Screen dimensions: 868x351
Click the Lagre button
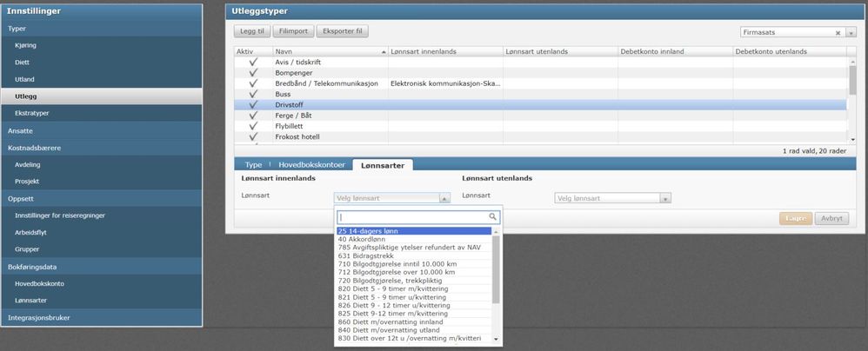click(796, 218)
